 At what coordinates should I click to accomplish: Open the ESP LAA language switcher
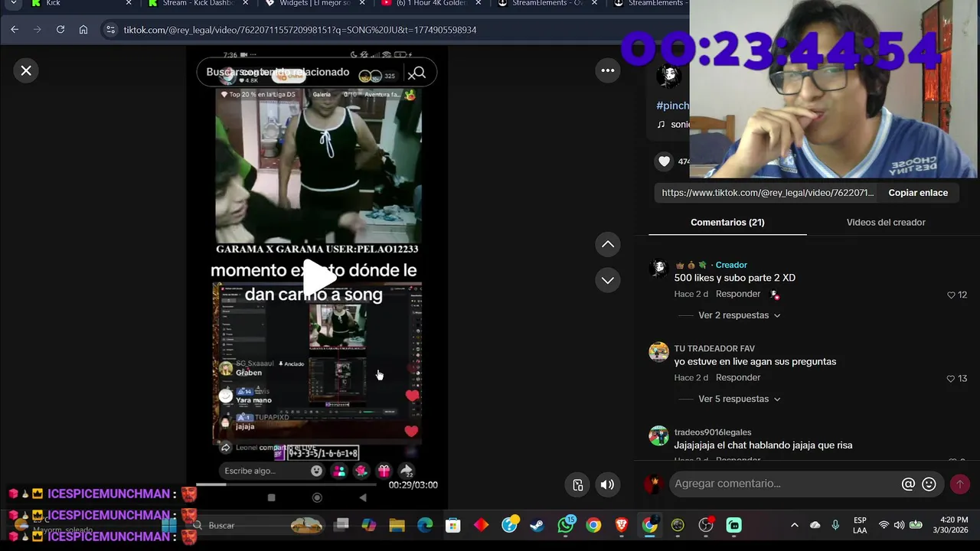click(x=860, y=525)
